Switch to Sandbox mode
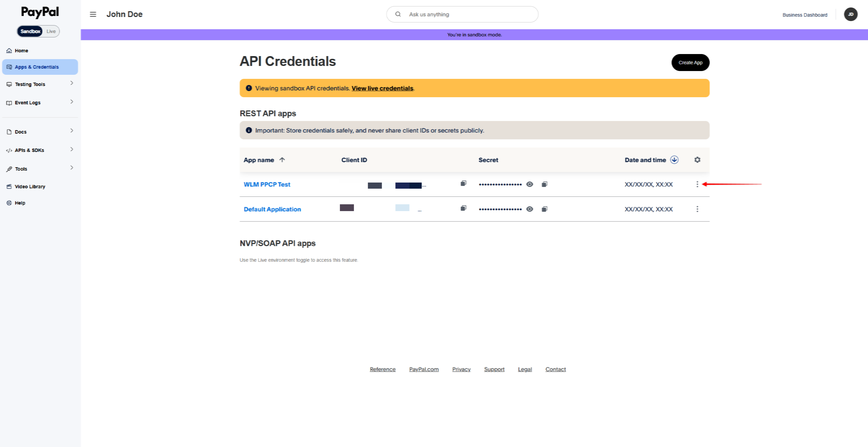The image size is (868, 447). (x=30, y=31)
